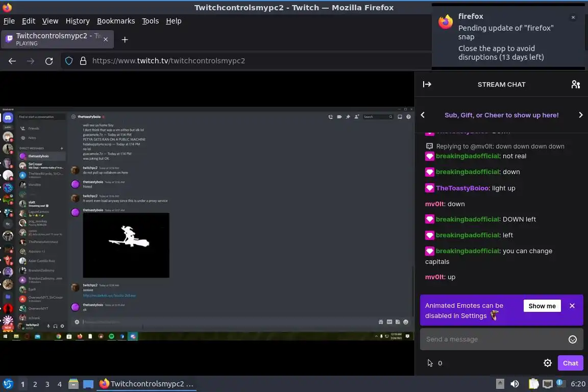Reload the current Twitch page
The image size is (588, 392).
pyautogui.click(x=49, y=61)
